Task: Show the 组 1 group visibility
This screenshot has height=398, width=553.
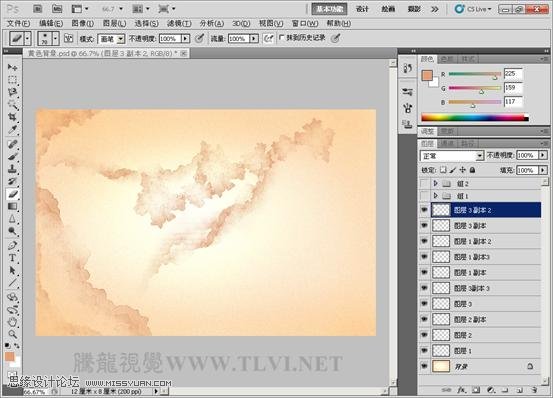Action: tap(424, 196)
